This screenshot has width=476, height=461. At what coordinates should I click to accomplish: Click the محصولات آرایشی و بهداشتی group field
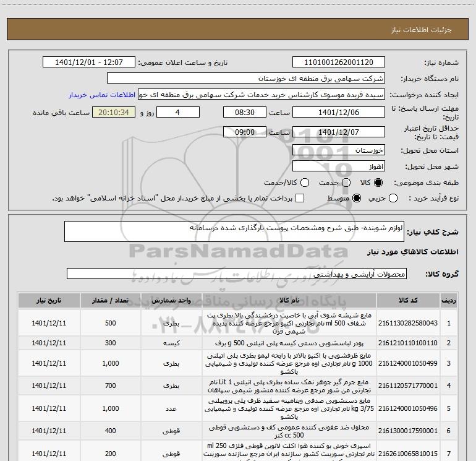[236, 274]
